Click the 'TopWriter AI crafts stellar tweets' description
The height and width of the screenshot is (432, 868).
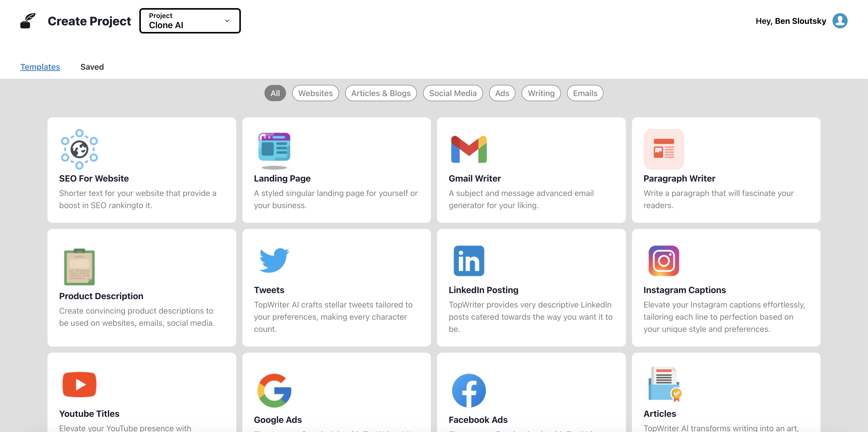coord(333,316)
